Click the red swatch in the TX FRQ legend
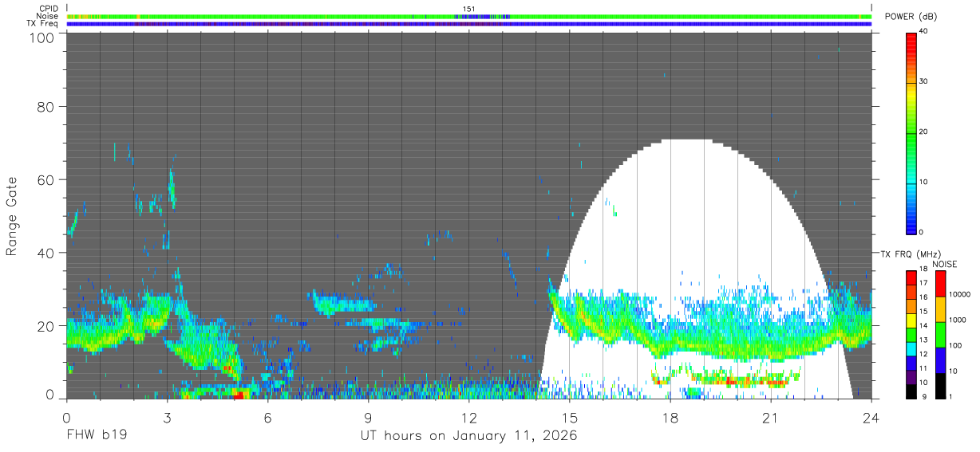Image resolution: width=980 pixels, height=452 pixels. 911,278
